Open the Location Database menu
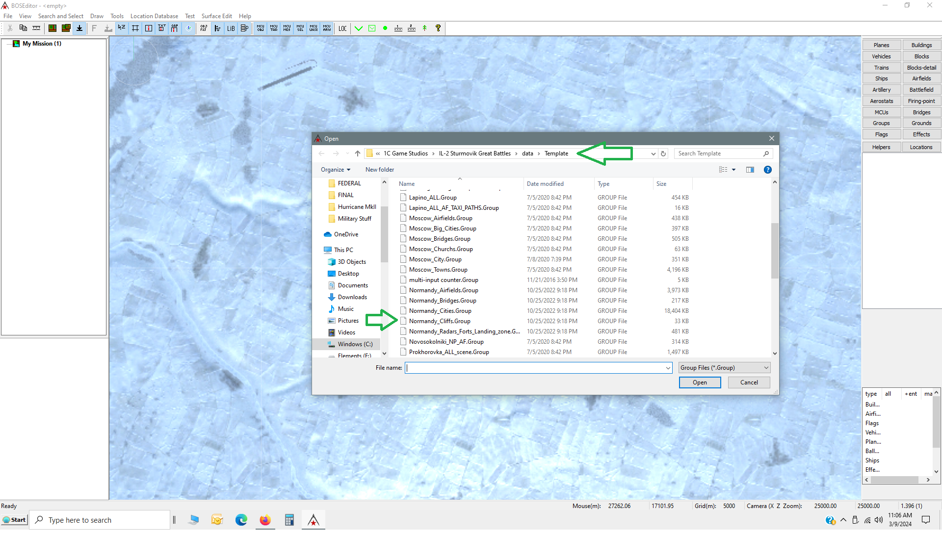 click(x=154, y=16)
